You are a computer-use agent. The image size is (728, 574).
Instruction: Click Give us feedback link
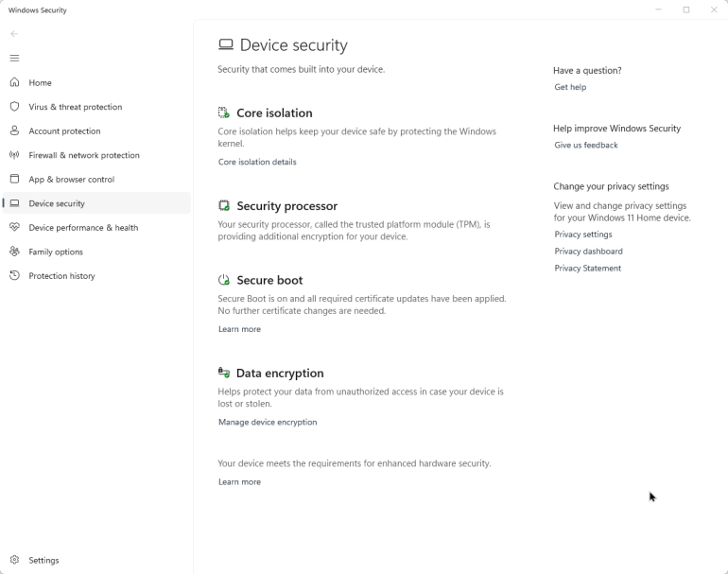coord(586,145)
